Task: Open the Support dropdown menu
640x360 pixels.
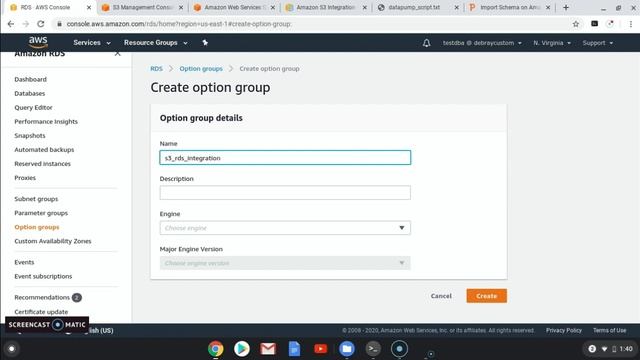Action: pos(598,43)
